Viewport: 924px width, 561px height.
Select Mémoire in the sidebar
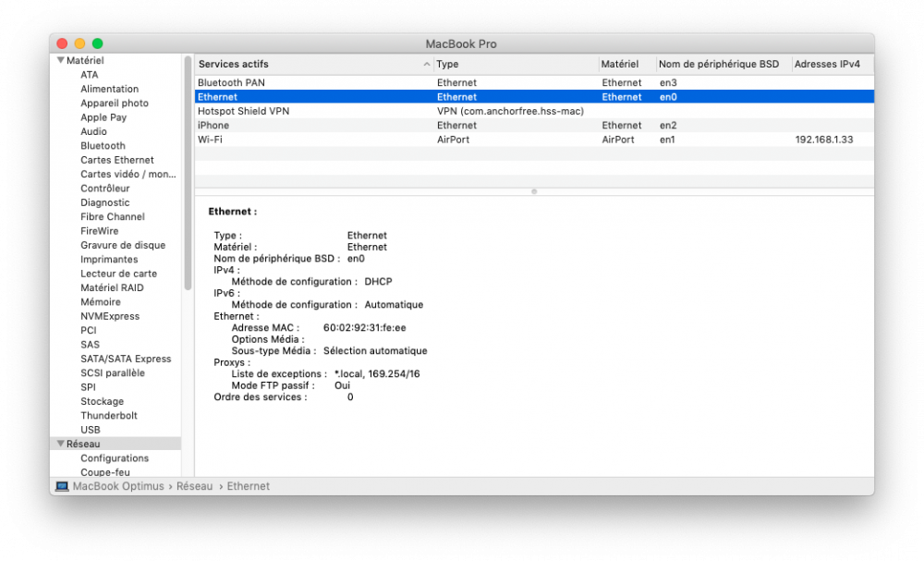[x=101, y=301]
